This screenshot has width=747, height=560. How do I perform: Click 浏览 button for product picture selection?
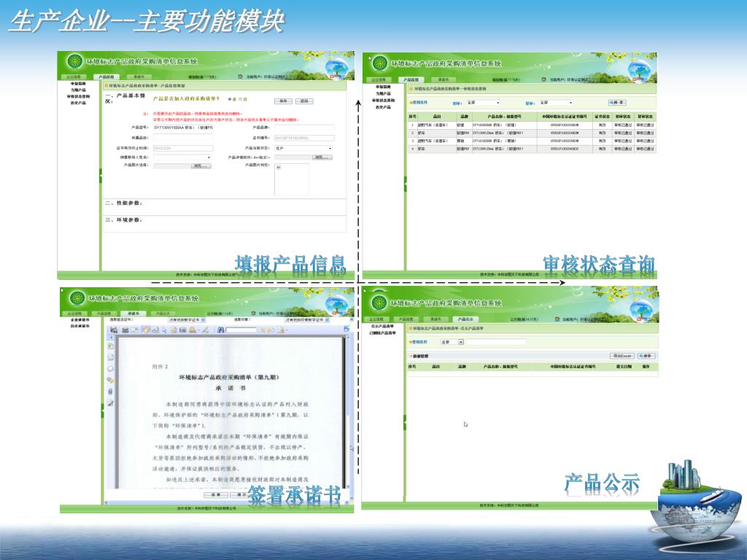tap(201, 166)
